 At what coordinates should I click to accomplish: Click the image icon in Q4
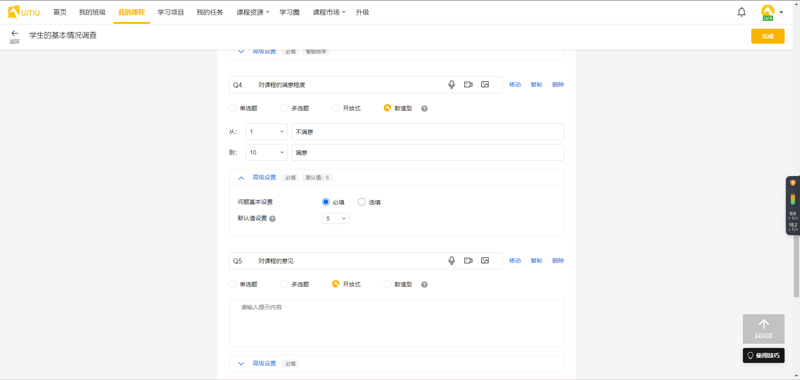click(x=485, y=85)
